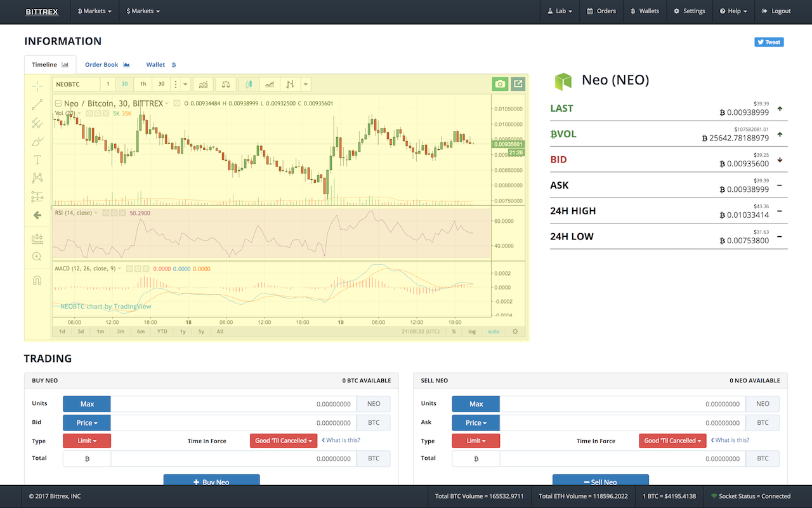The width and height of the screenshot is (812, 508).
Task: Switch to the Order Book tab
Action: 107,65
